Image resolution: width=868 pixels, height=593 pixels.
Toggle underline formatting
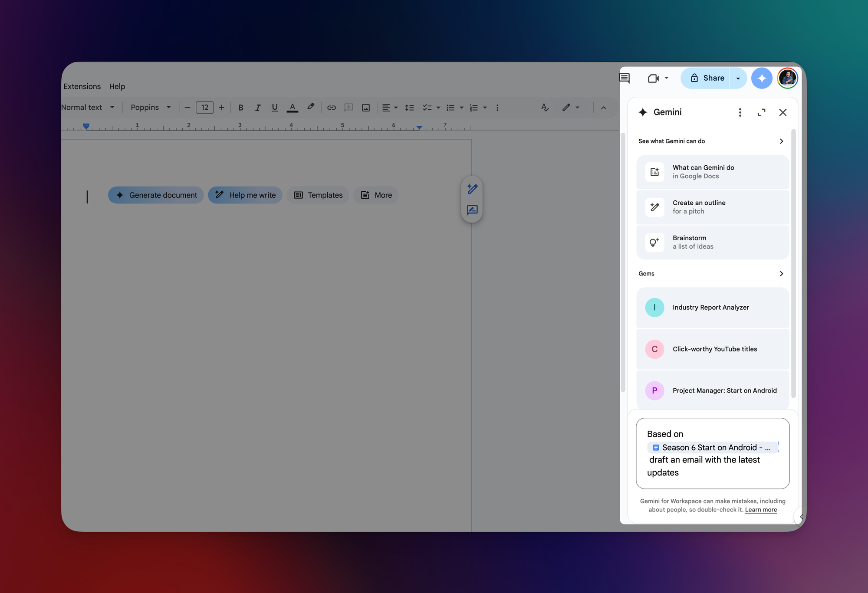tap(275, 108)
